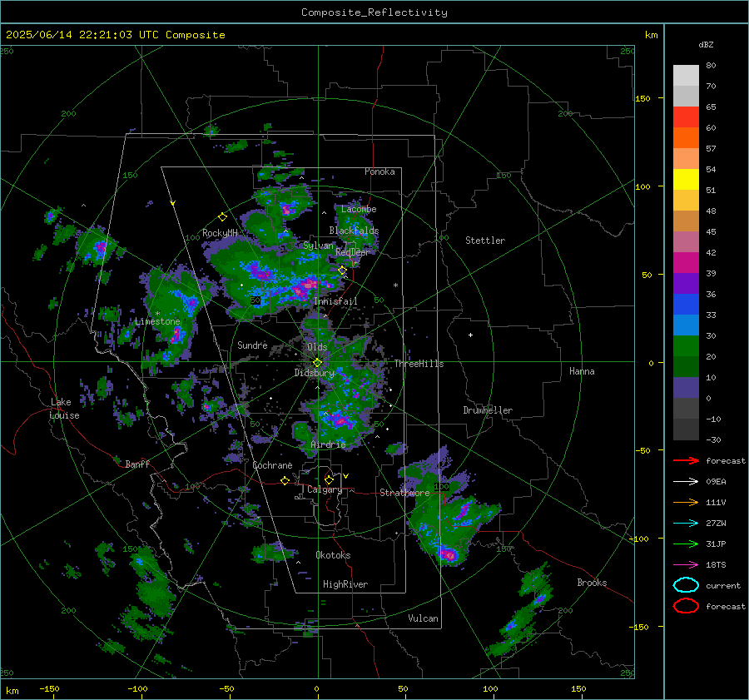Click the Sylvan label

click(x=318, y=245)
